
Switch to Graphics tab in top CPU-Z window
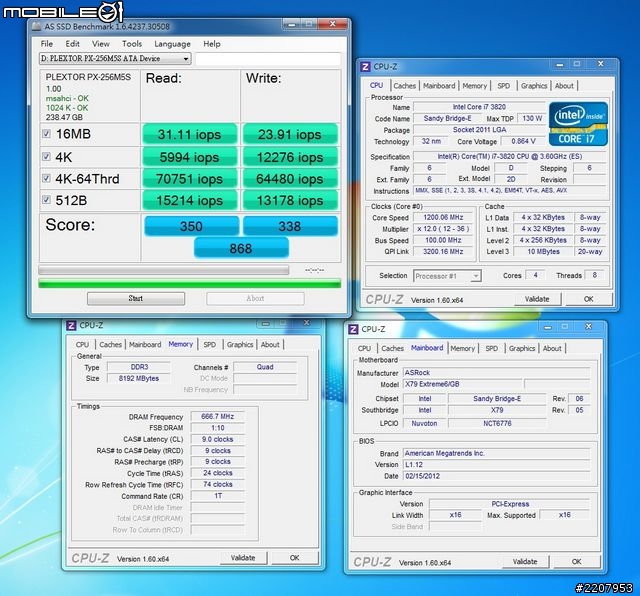click(534, 86)
